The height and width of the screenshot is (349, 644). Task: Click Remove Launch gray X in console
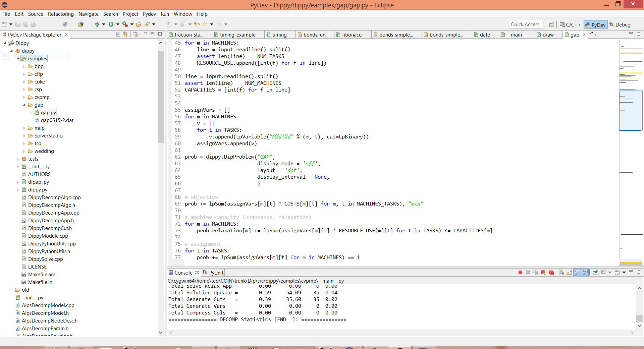528,273
